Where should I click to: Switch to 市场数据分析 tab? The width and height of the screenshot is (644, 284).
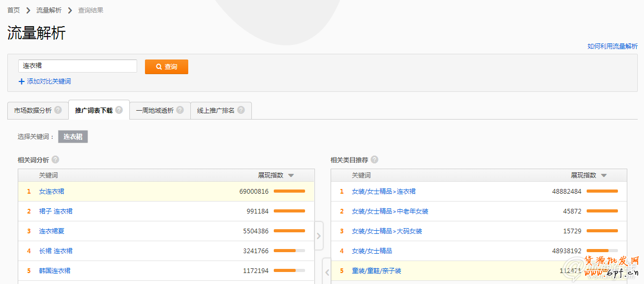(33, 111)
